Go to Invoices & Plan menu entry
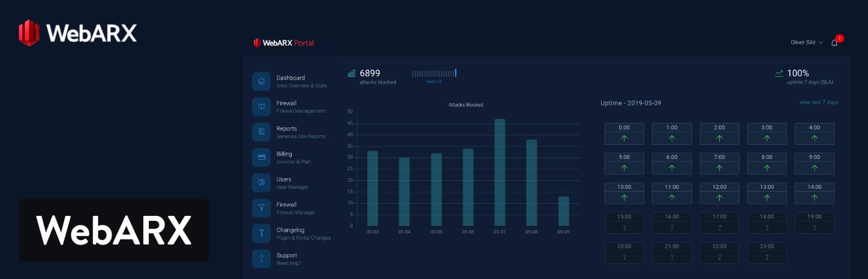This screenshot has width=868, height=279. click(x=293, y=162)
